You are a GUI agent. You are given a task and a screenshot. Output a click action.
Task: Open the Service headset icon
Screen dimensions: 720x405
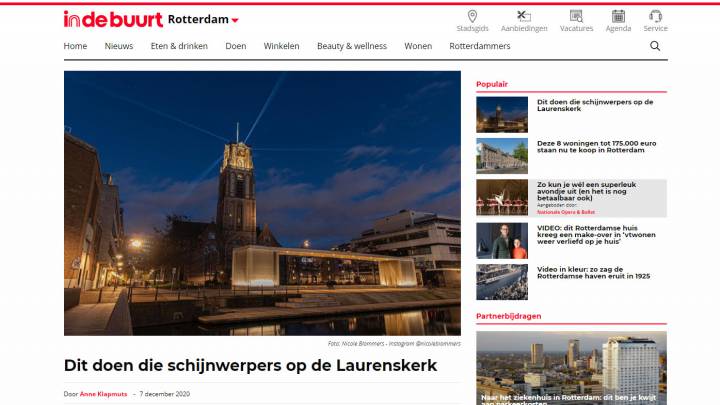tap(655, 16)
